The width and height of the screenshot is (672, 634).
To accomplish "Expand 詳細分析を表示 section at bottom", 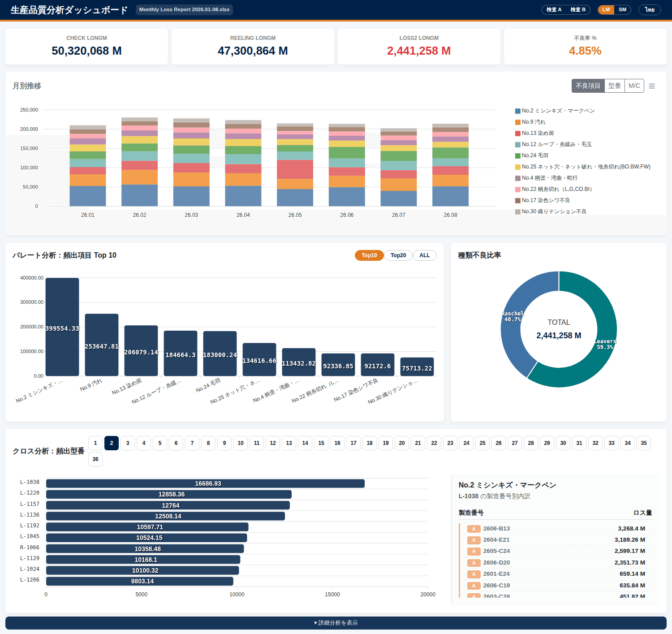I will click(336, 623).
